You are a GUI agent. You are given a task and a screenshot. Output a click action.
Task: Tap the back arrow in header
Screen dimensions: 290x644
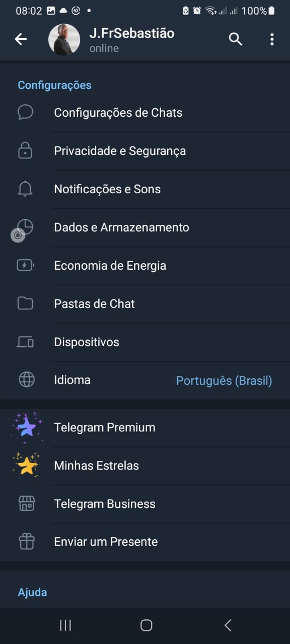click(21, 39)
